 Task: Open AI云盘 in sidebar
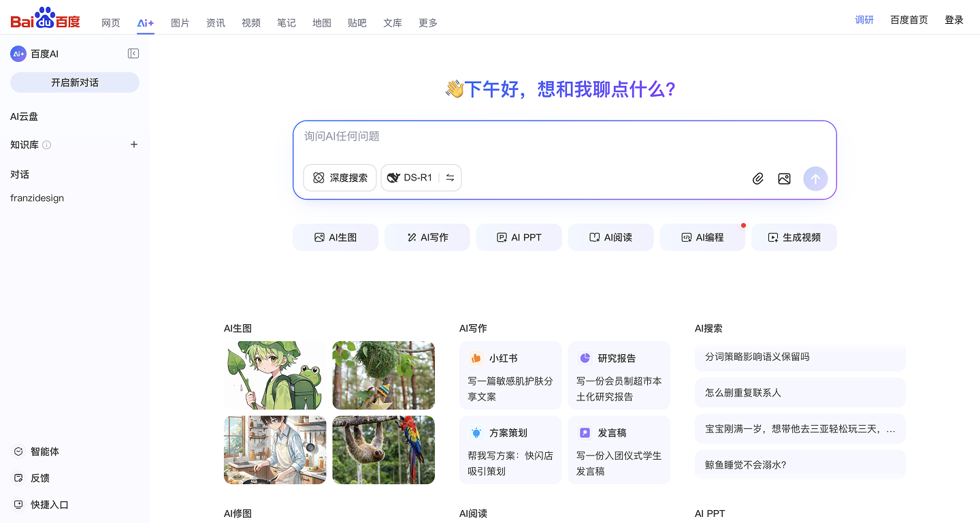(x=24, y=116)
